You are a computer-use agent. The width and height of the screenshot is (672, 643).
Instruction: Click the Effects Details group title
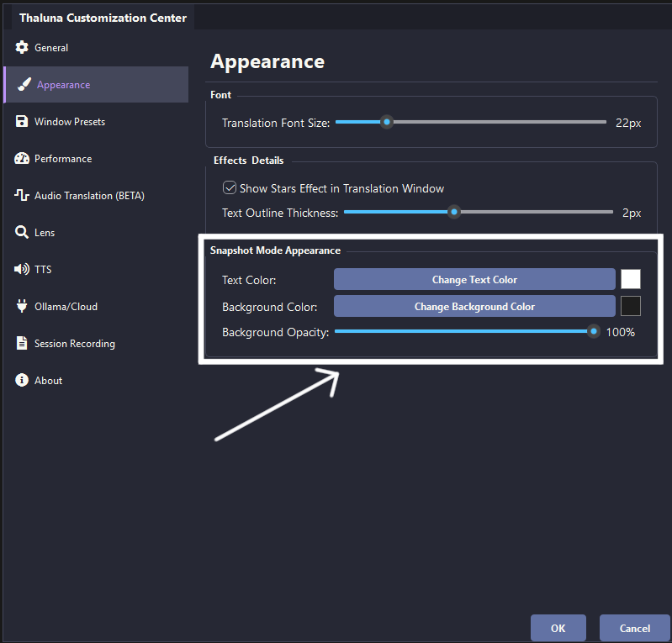pyautogui.click(x=249, y=161)
